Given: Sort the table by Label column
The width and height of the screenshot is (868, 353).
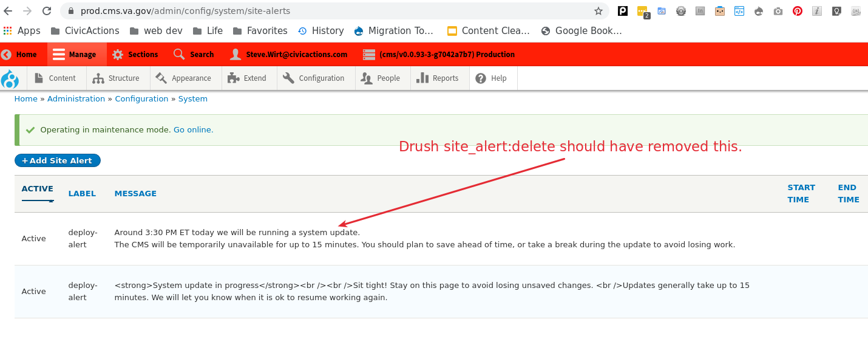Looking at the screenshot, I should point(82,193).
